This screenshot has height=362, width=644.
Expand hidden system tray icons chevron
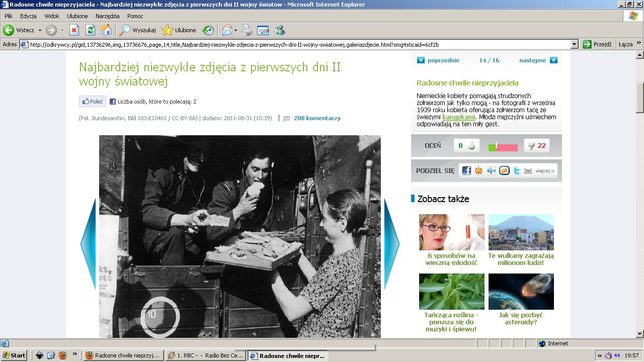600,355
